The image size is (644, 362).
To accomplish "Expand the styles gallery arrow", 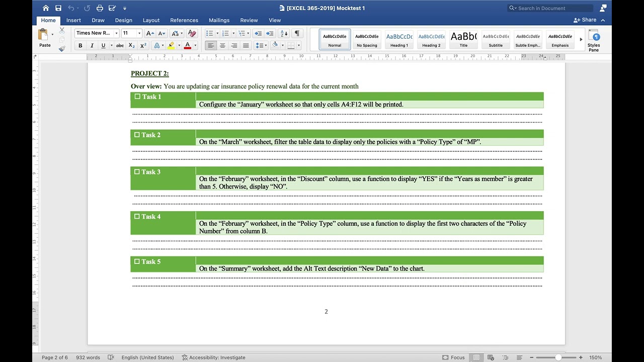I will pyautogui.click(x=581, y=39).
